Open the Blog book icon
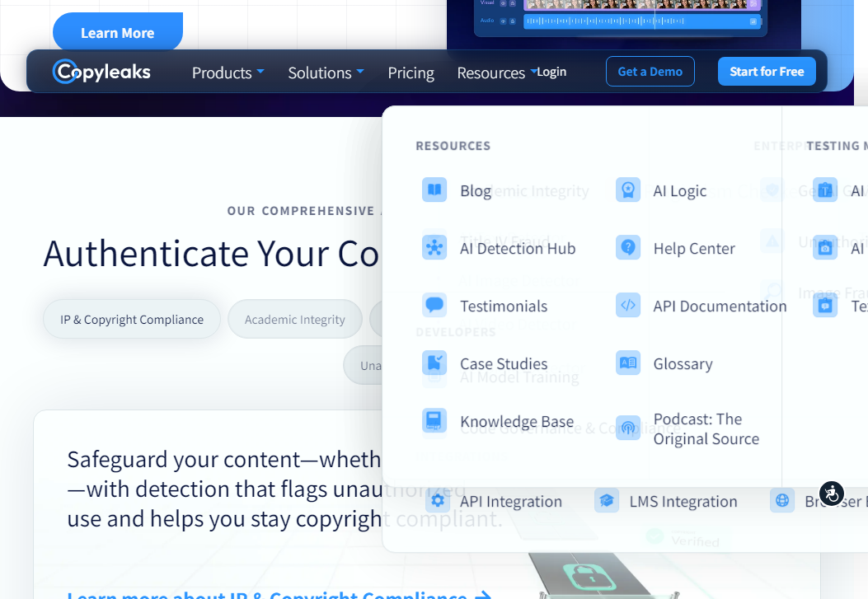 [434, 190]
